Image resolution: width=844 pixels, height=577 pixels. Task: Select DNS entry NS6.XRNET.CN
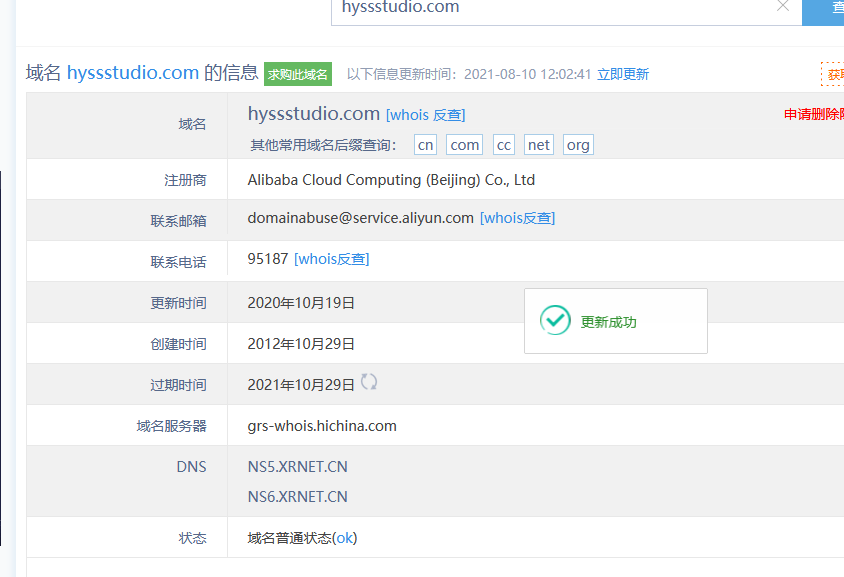[x=298, y=497]
